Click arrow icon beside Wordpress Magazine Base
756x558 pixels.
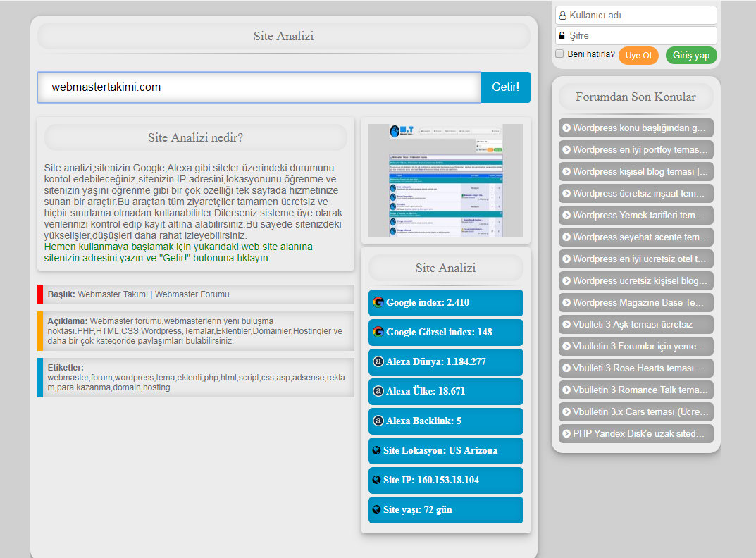[566, 302]
